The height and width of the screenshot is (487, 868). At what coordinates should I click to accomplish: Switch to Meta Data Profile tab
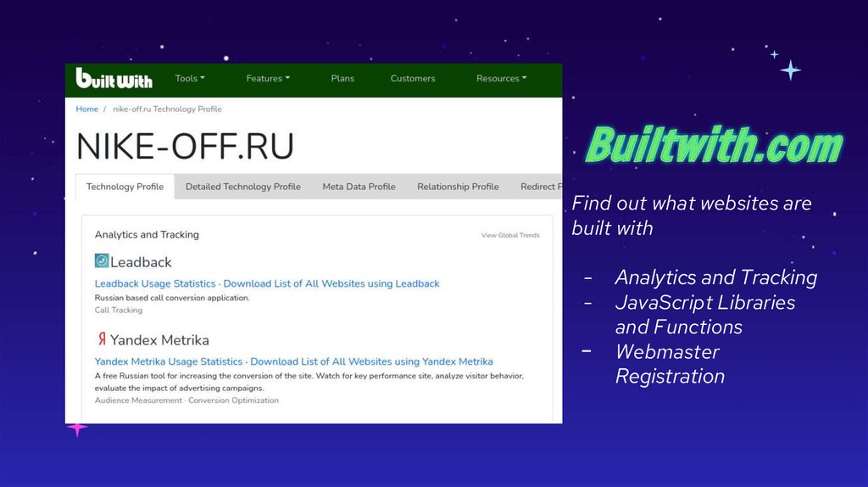click(x=359, y=187)
